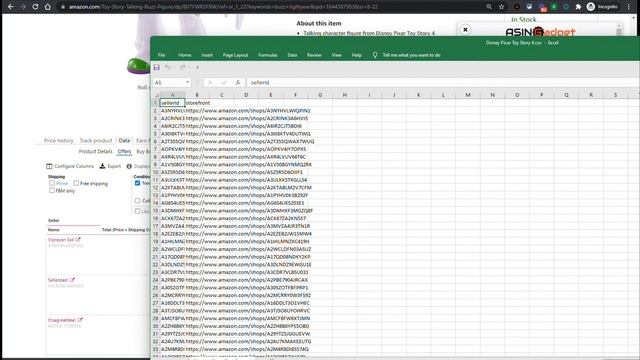Viewport: 640px width, 360px height.
Task: Select cell A1 containing sellerId
Action: coord(172,103)
